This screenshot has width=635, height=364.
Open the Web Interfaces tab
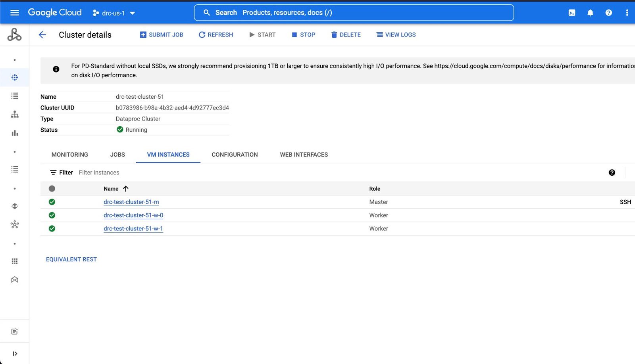pyautogui.click(x=304, y=155)
